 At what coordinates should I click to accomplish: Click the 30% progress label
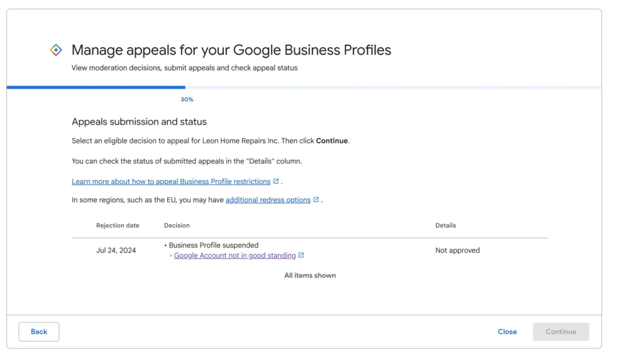tap(187, 99)
